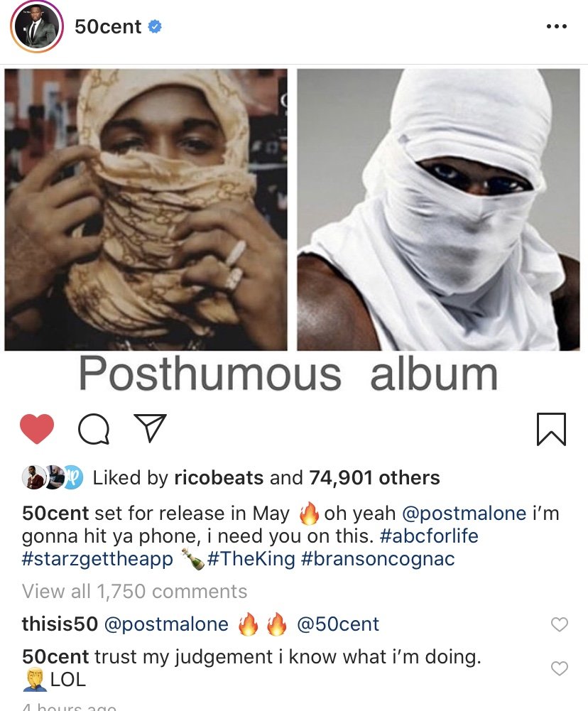588x711 pixels.
Task: Tap the left Gucci-scarf photo
Action: pyautogui.click(x=146, y=210)
